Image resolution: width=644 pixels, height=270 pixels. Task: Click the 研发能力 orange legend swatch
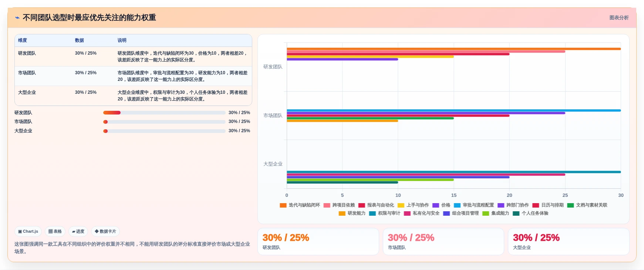pyautogui.click(x=342, y=213)
